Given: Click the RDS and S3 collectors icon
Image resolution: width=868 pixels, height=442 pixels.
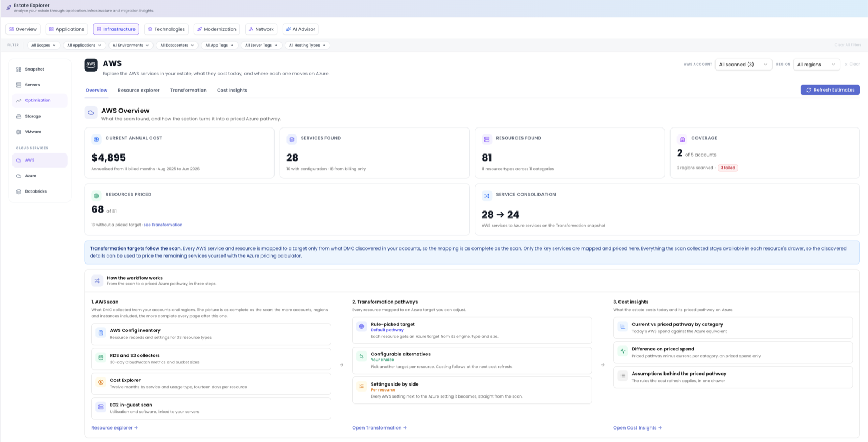Looking at the screenshot, I should [100, 358].
